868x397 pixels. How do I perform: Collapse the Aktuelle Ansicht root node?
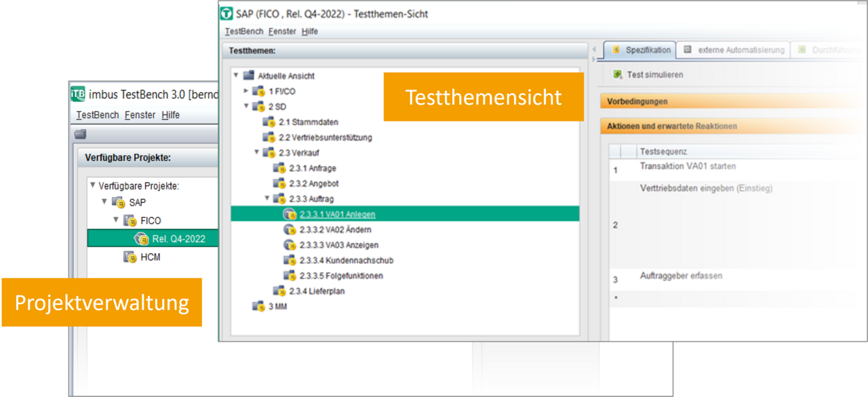point(235,75)
